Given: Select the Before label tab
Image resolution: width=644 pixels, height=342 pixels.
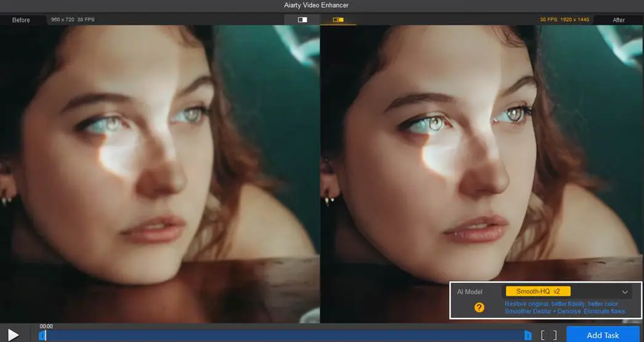Looking at the screenshot, I should 21,20.
